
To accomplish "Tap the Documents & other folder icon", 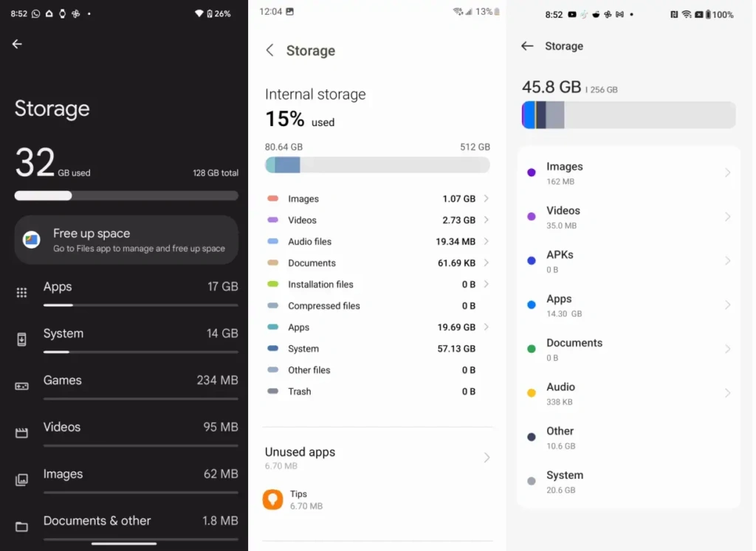I will [21, 527].
